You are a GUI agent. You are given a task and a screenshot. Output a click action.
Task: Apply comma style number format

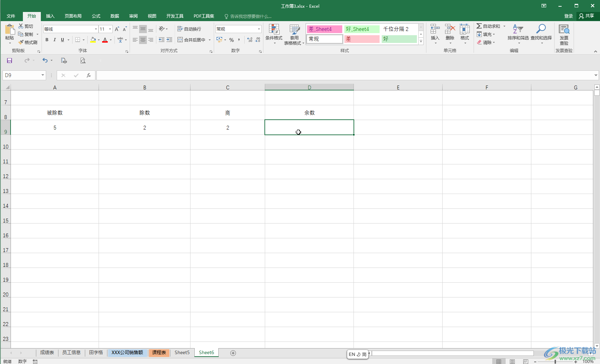[x=239, y=40]
